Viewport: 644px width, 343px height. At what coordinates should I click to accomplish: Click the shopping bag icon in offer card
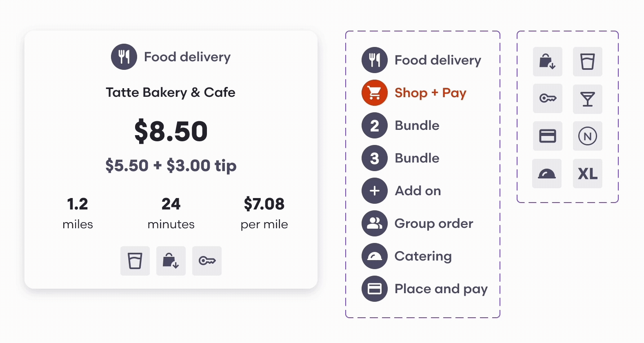(x=171, y=261)
